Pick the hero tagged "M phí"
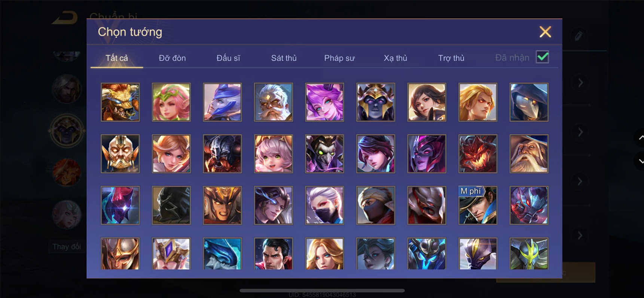Viewport: 644px width, 298px height. click(478, 205)
